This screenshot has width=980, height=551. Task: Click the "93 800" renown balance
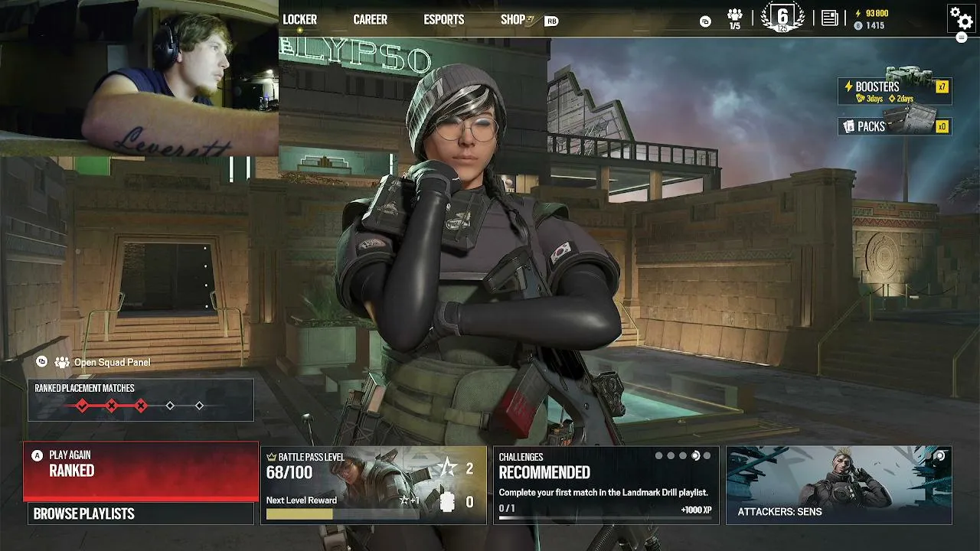click(877, 13)
